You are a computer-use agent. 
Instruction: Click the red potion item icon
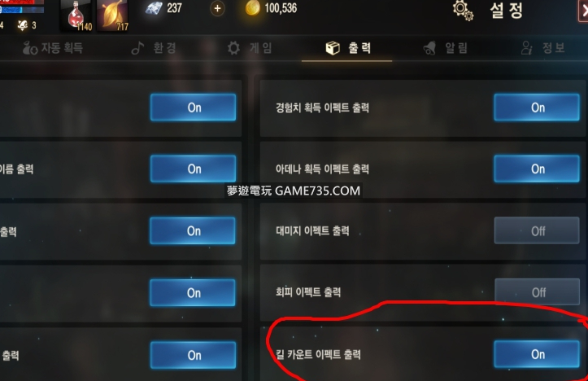[x=76, y=15]
